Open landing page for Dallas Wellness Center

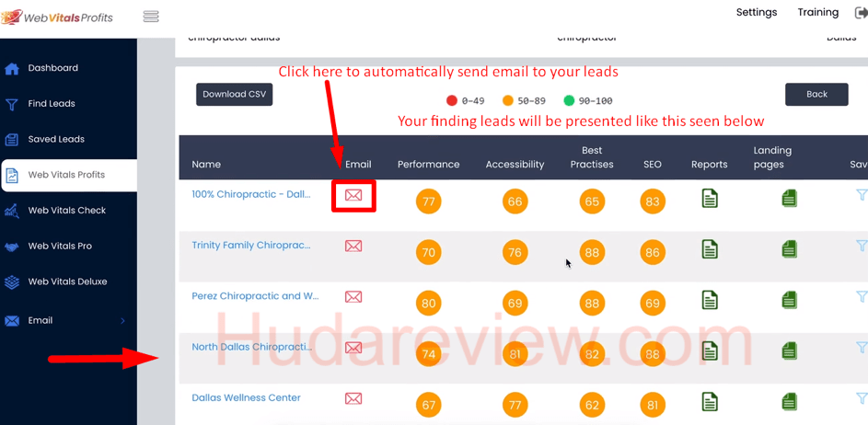click(x=790, y=401)
